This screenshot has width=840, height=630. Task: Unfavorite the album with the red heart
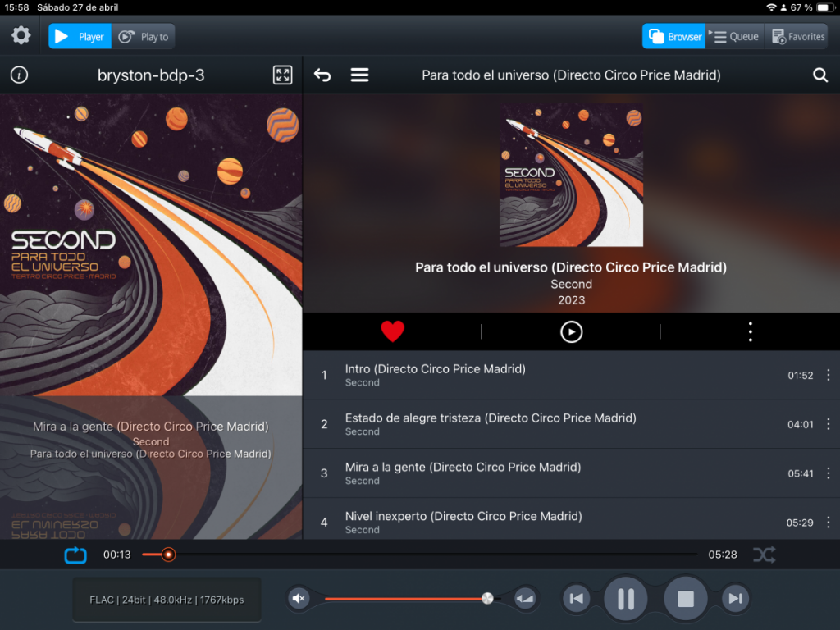click(393, 331)
